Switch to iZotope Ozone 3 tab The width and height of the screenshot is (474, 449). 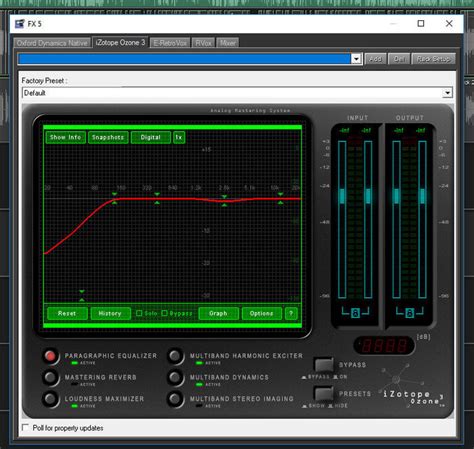120,42
